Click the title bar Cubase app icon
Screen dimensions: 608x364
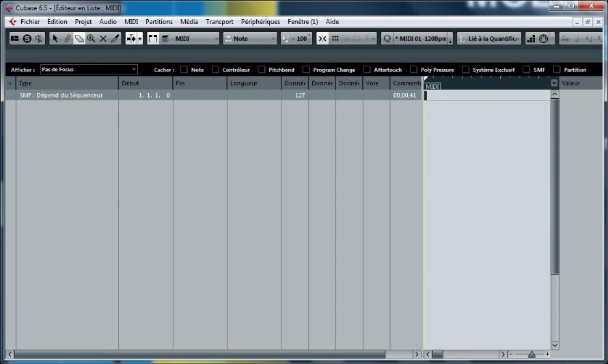(9, 8)
